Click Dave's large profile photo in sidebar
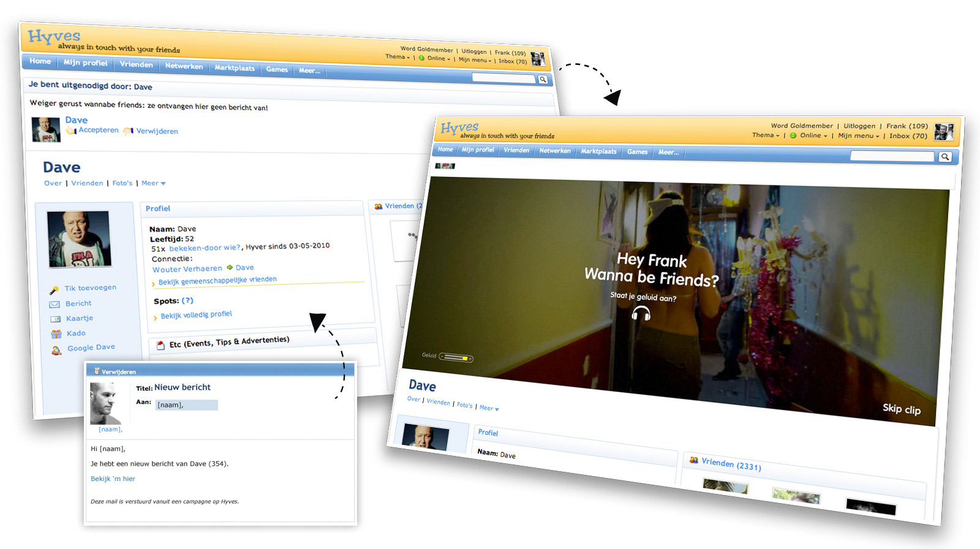The height and width of the screenshot is (549, 980). click(x=80, y=239)
